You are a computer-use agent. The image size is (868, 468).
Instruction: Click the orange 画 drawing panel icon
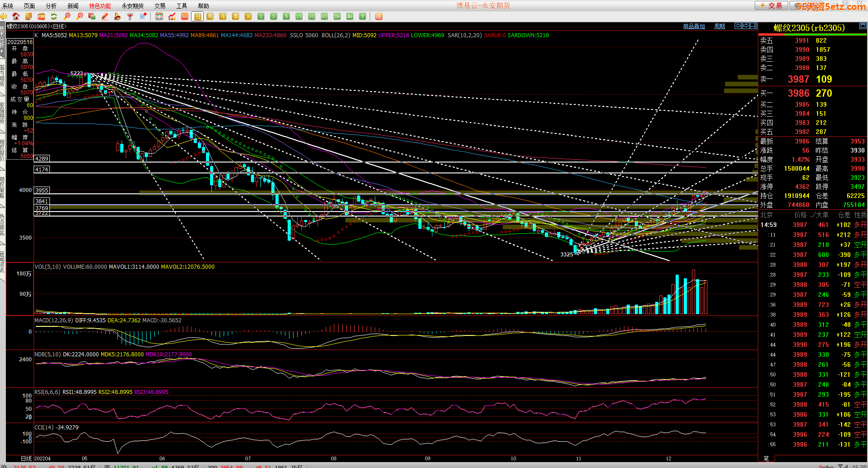click(x=379, y=16)
